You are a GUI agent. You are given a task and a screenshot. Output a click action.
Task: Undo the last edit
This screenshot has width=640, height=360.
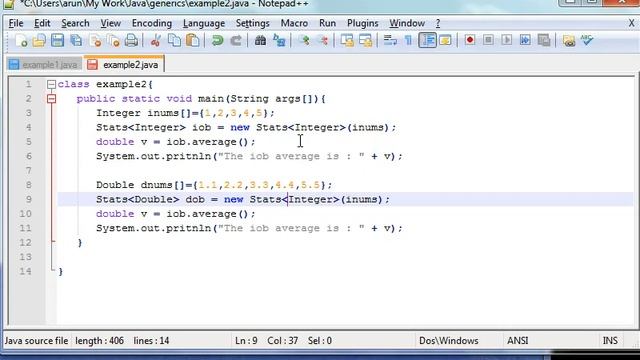click(x=217, y=40)
